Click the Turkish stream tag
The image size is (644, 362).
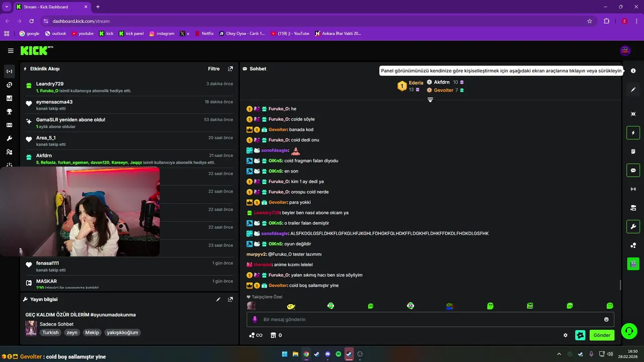pyautogui.click(x=50, y=332)
